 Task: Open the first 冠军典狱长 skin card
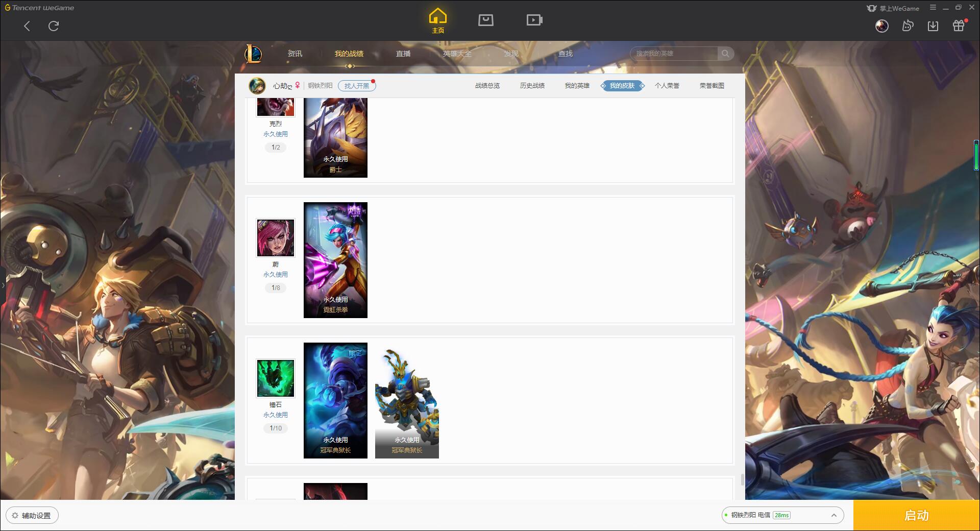point(335,400)
